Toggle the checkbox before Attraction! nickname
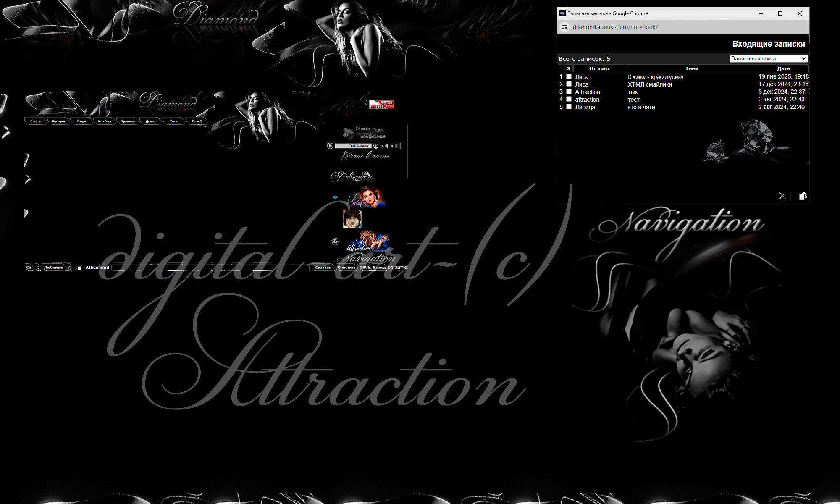The height and width of the screenshot is (504, 840). (80, 268)
